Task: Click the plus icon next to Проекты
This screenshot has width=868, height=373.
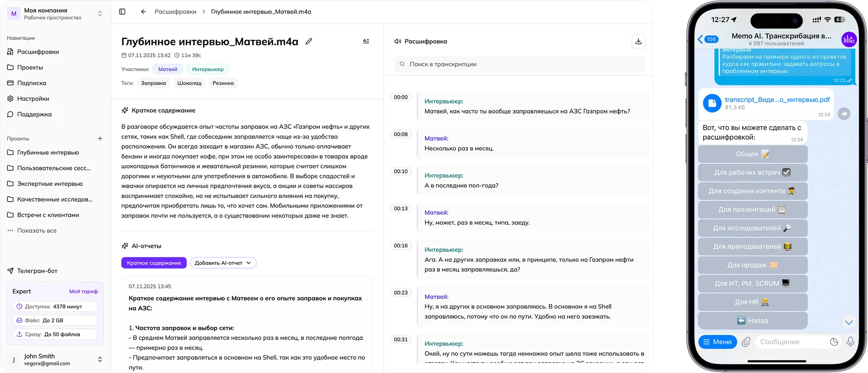Action: point(100,139)
